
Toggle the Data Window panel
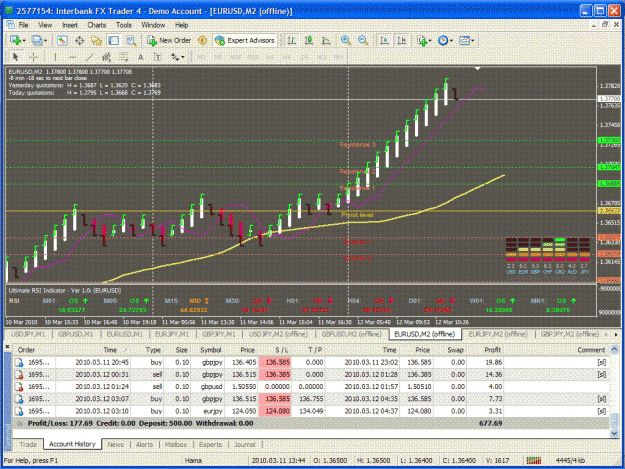pos(79,40)
